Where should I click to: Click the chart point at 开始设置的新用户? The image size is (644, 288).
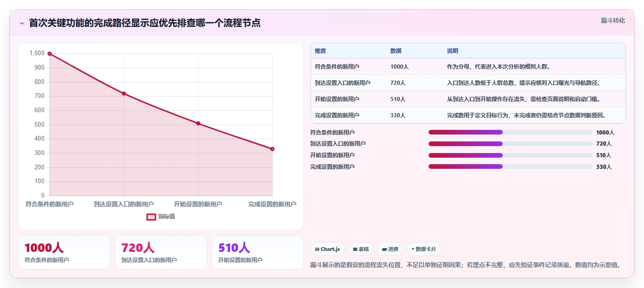click(x=198, y=123)
